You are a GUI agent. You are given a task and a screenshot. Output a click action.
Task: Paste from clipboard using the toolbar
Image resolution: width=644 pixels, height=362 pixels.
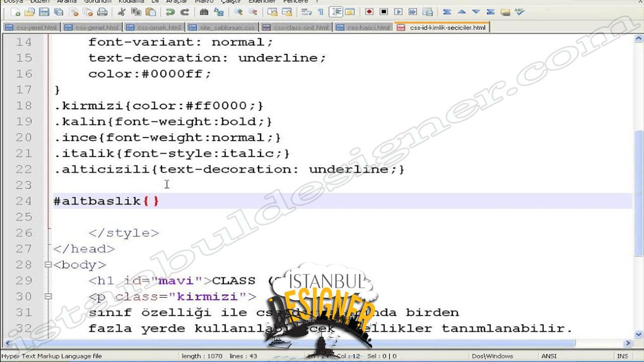coord(150,12)
